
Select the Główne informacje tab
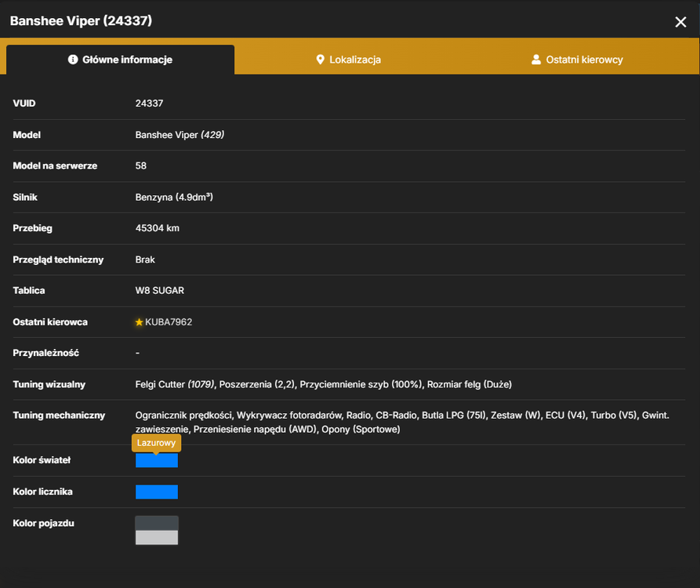(x=120, y=60)
